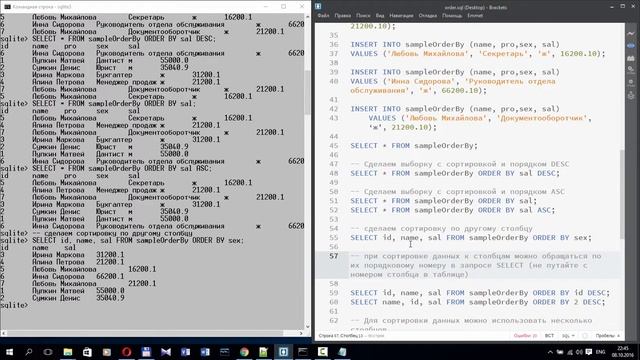
Task: Open the Windows Start menu
Action: coord(9,351)
